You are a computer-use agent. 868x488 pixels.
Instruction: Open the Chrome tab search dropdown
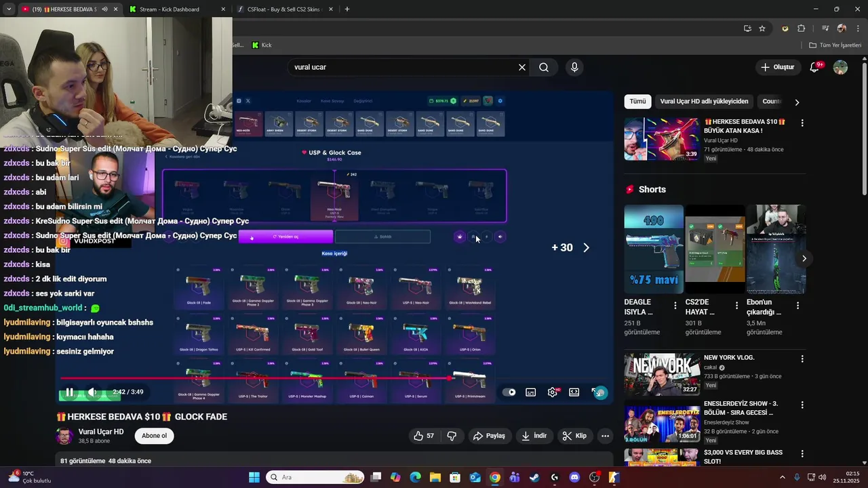tap(9, 9)
